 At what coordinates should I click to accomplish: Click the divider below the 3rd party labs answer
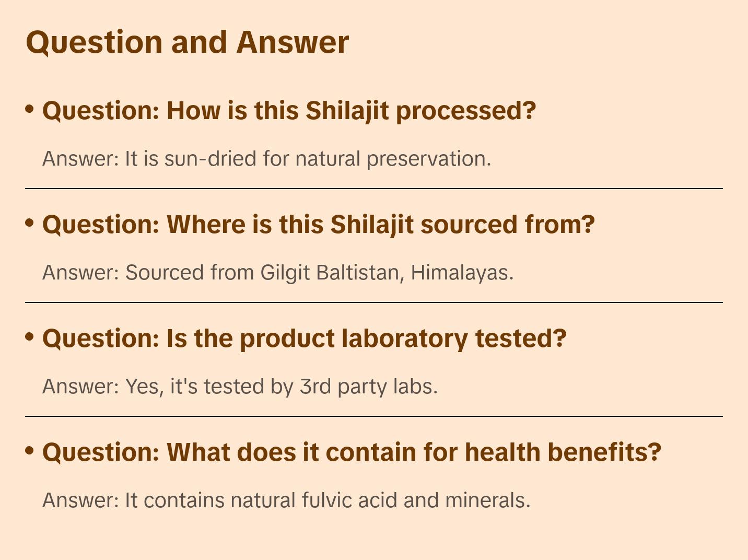(x=373, y=416)
